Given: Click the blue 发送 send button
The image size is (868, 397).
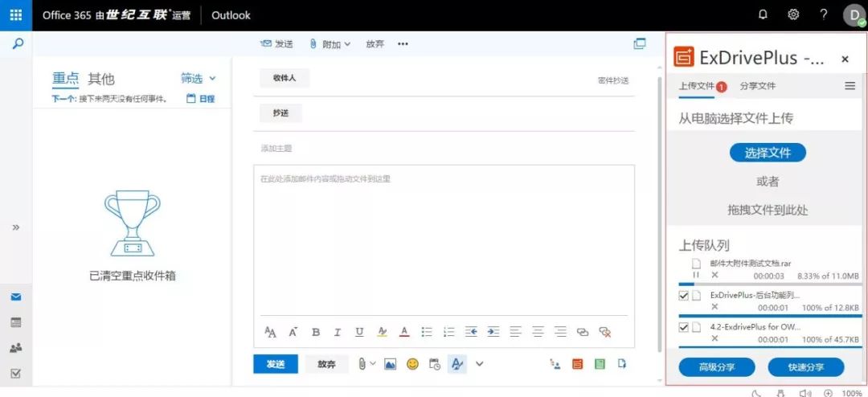Looking at the screenshot, I should tap(276, 364).
